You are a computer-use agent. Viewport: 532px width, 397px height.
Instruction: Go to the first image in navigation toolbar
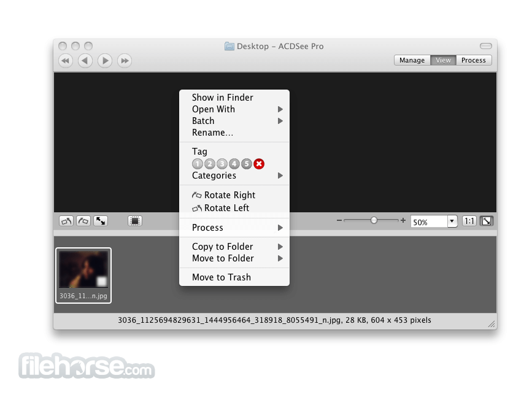66,61
